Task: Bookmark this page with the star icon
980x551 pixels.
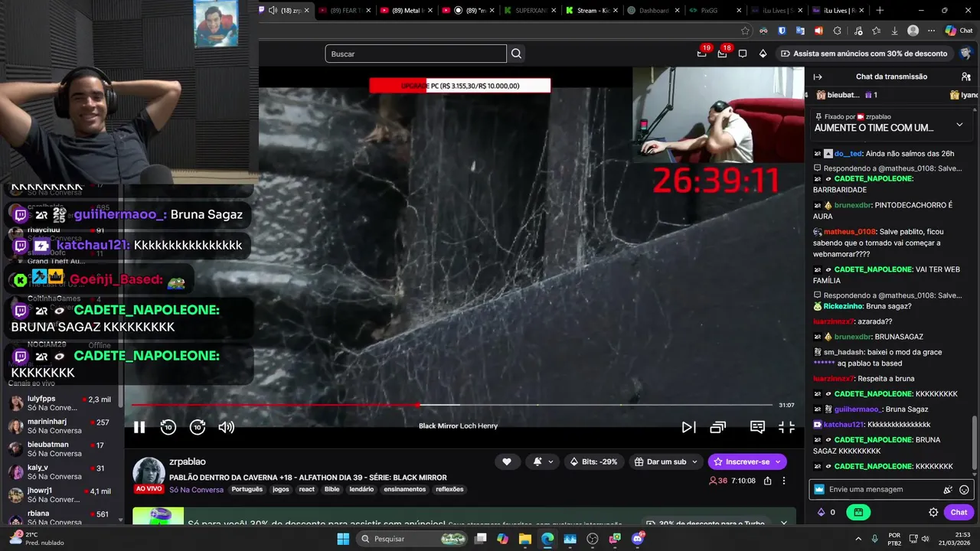Action: [x=745, y=31]
